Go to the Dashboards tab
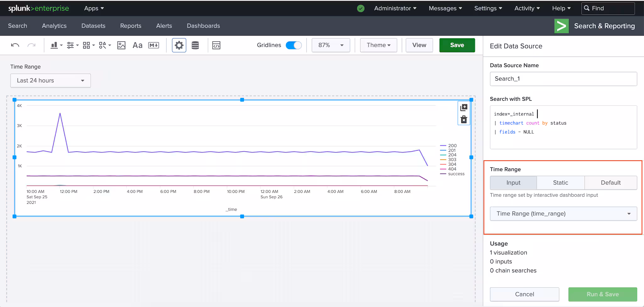 [x=203, y=26]
